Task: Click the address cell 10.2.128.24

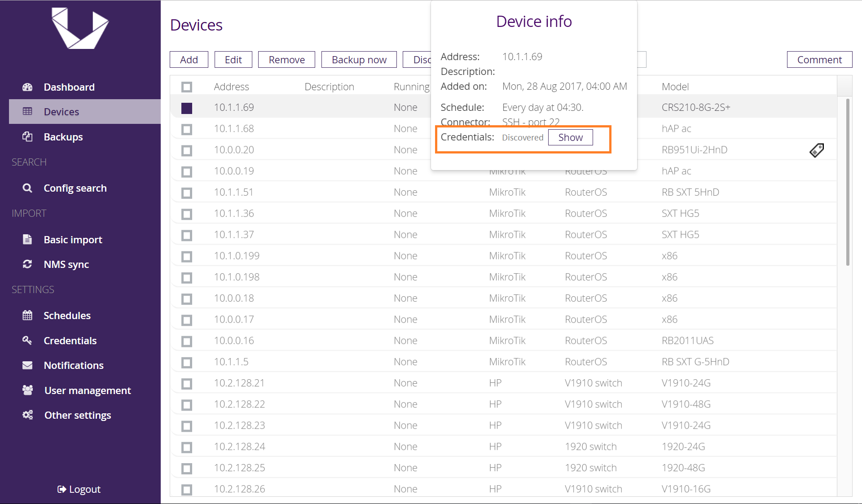Action: [x=239, y=447]
